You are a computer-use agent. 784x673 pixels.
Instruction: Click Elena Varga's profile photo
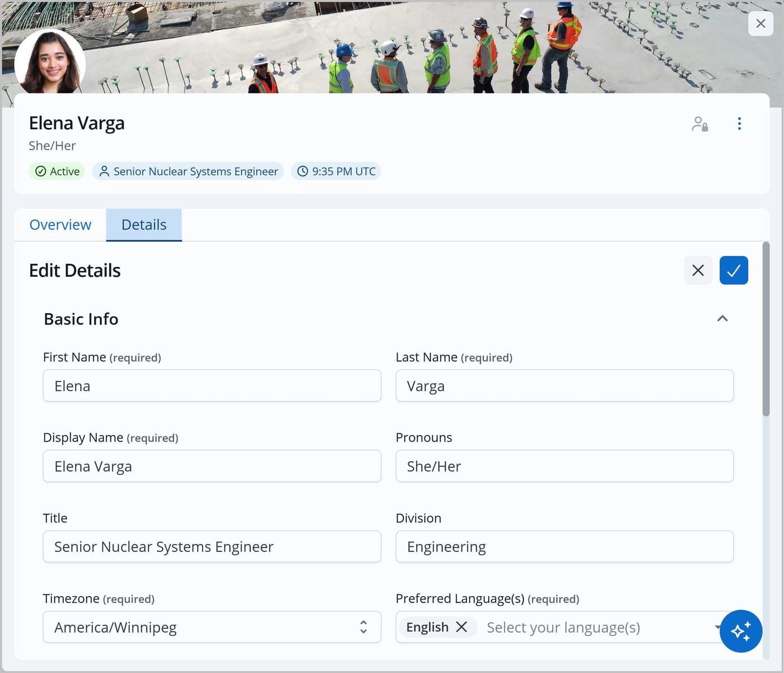(x=50, y=63)
